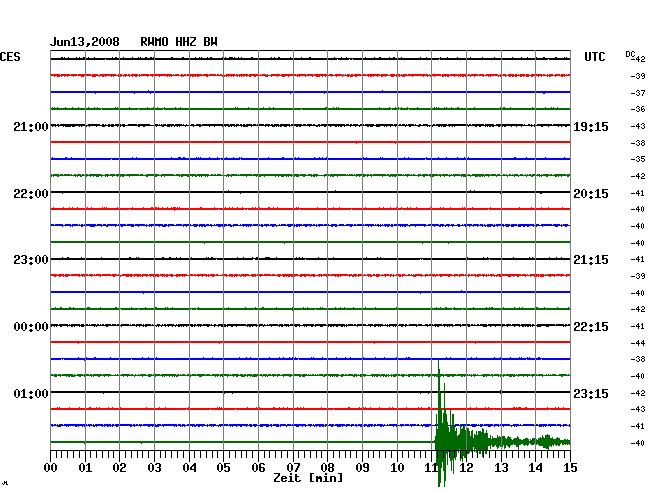Screen dimensions: 650x494
Task: Click the "UTC" column header
Action: pos(594,57)
